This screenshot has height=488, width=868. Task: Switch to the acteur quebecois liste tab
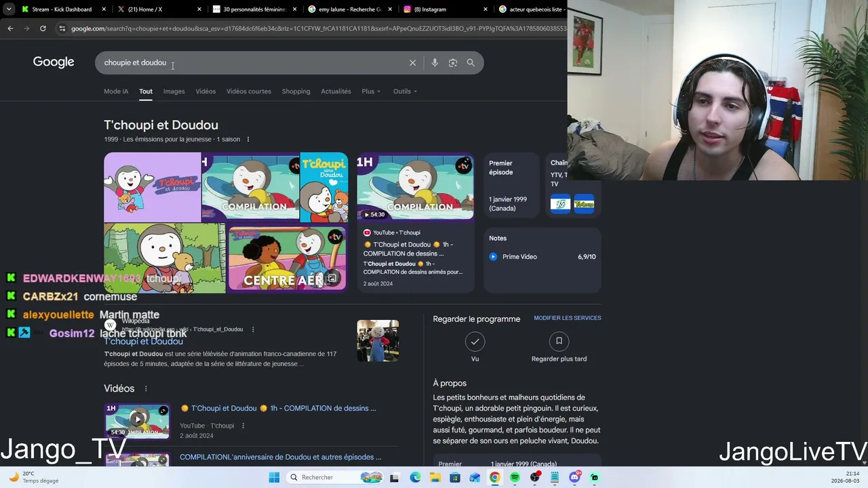532,9
